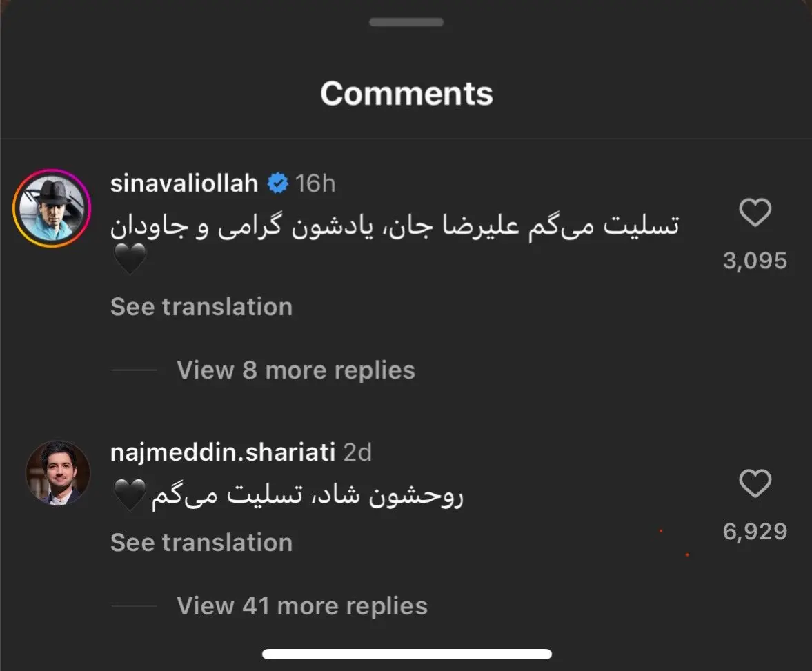Click the 16h timestamp on first comment
The width and height of the screenshot is (812, 671).
pos(315,184)
